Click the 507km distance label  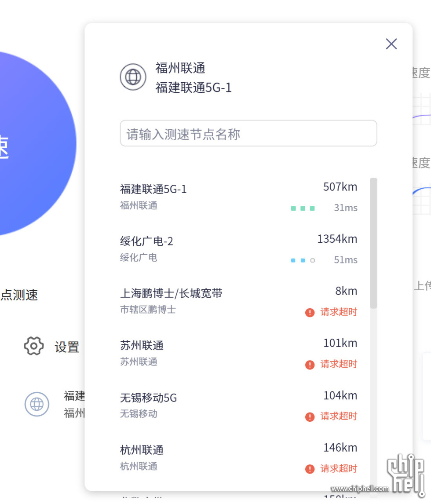click(340, 187)
